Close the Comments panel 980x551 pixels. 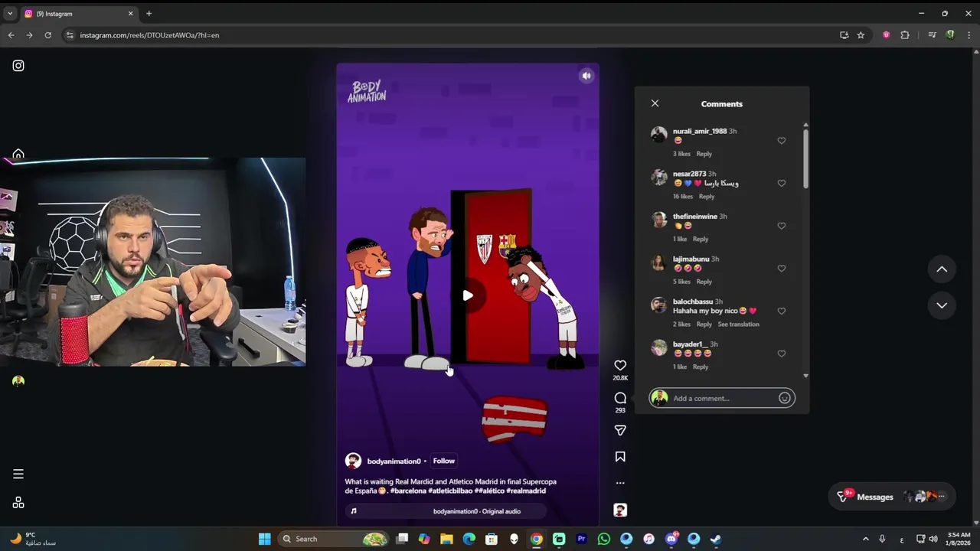655,103
